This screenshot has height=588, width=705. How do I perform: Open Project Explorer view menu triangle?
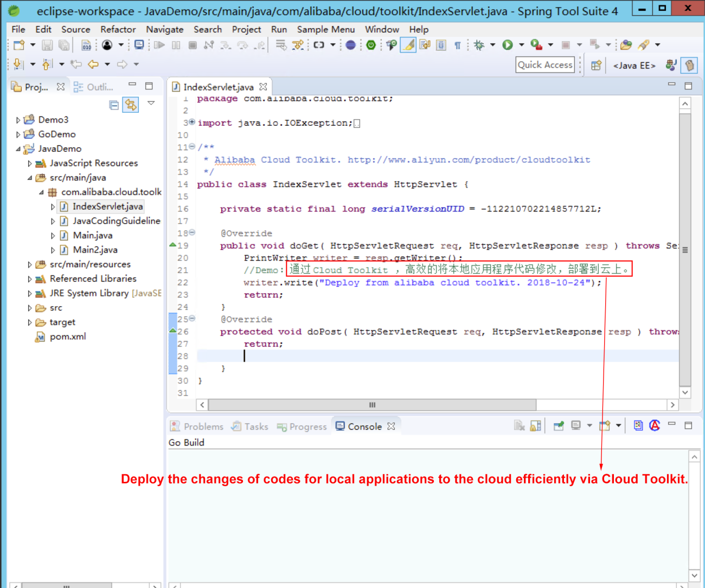151,103
